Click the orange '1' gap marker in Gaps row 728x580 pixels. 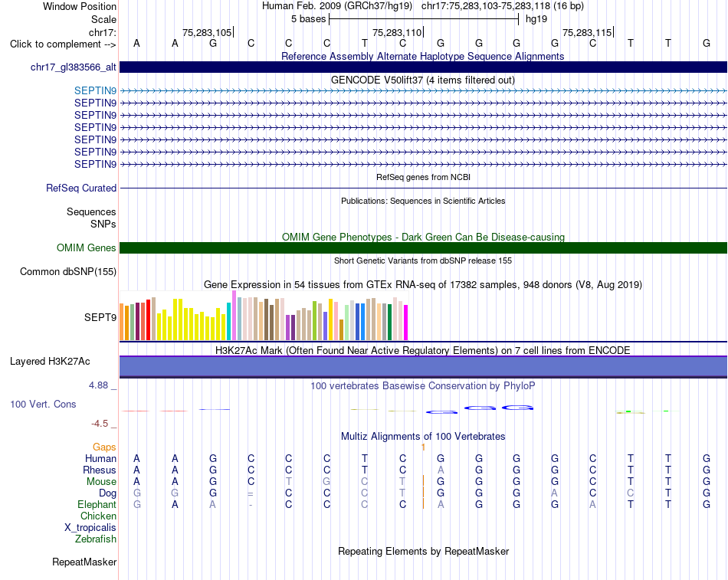click(424, 447)
